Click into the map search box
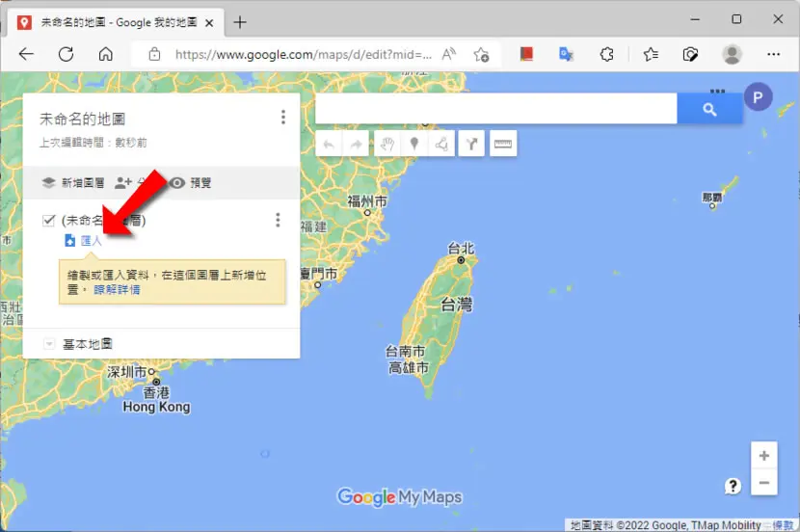The image size is (800, 532). click(x=496, y=109)
